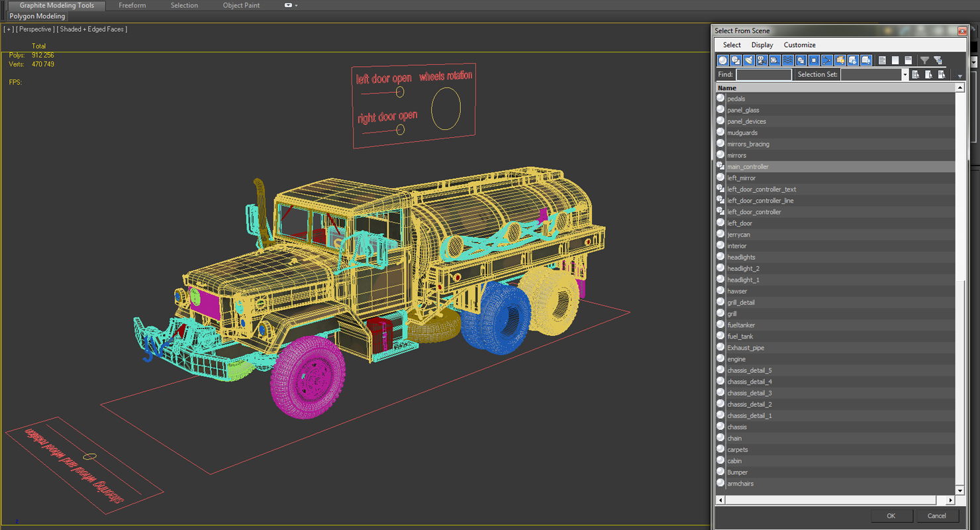Click the icon beside left_door_controller_text
The width and height of the screenshot is (980, 530).
tap(720, 189)
